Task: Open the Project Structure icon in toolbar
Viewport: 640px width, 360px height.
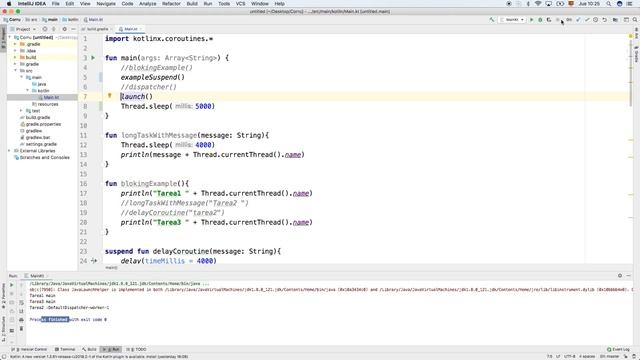Action: pos(615,20)
